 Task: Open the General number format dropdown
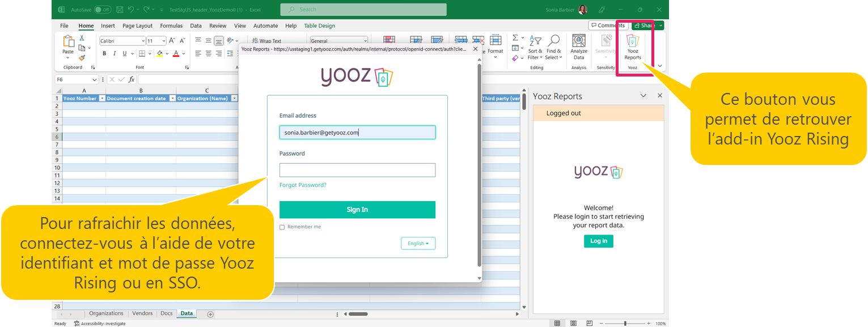(365, 41)
